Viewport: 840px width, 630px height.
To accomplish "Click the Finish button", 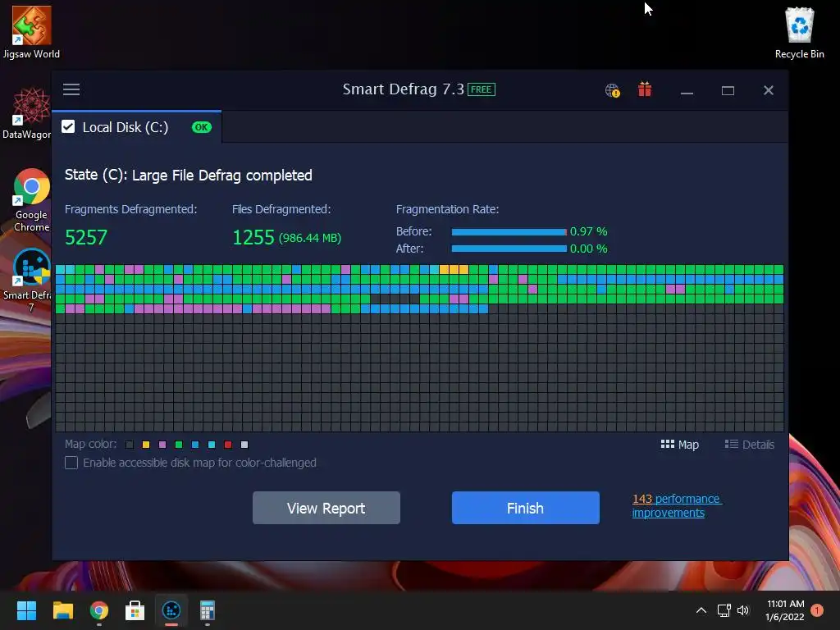I will tap(525, 508).
